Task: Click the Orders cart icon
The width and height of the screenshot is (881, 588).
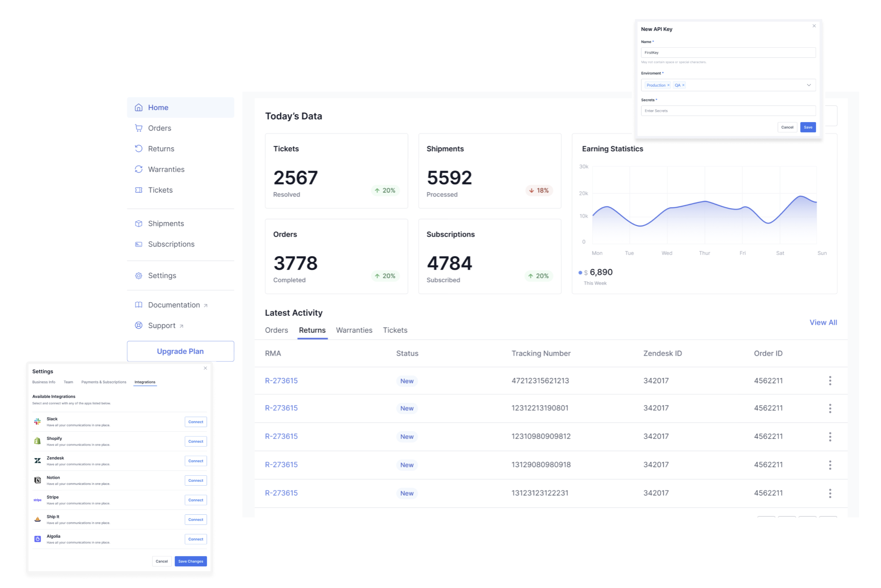Action: 139,128
